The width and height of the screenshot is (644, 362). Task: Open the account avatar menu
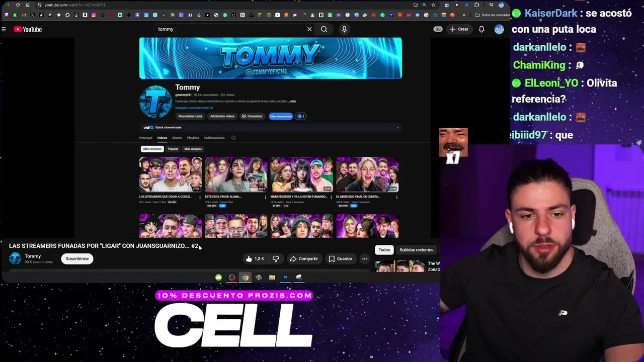499,29
